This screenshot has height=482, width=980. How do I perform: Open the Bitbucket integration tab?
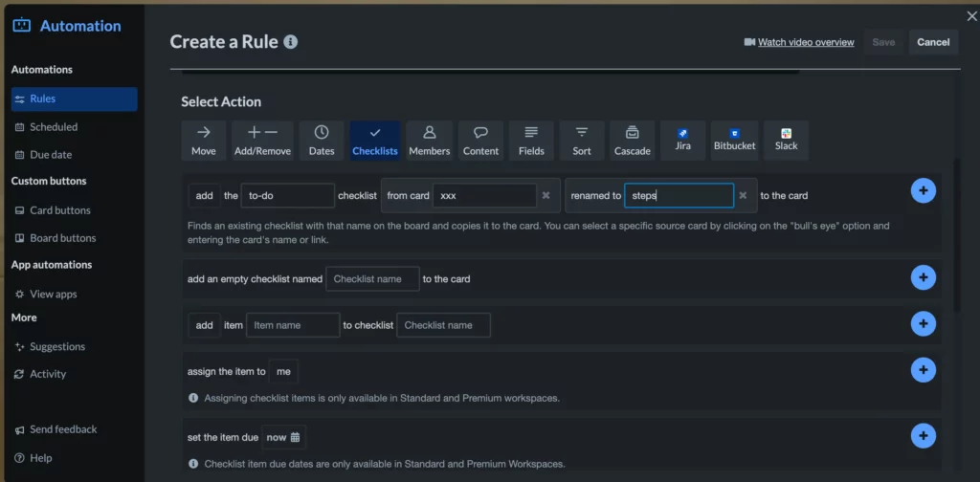[x=734, y=141]
